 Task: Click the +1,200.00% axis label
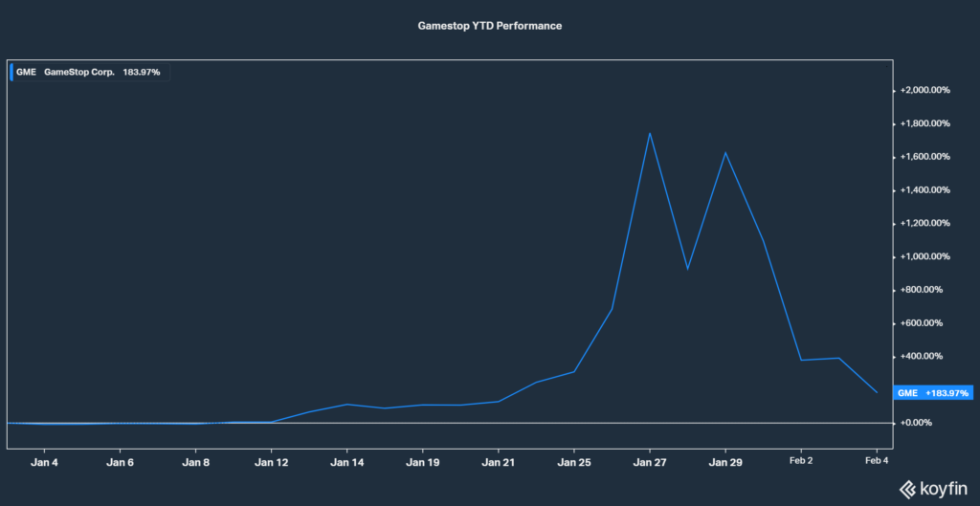925,224
